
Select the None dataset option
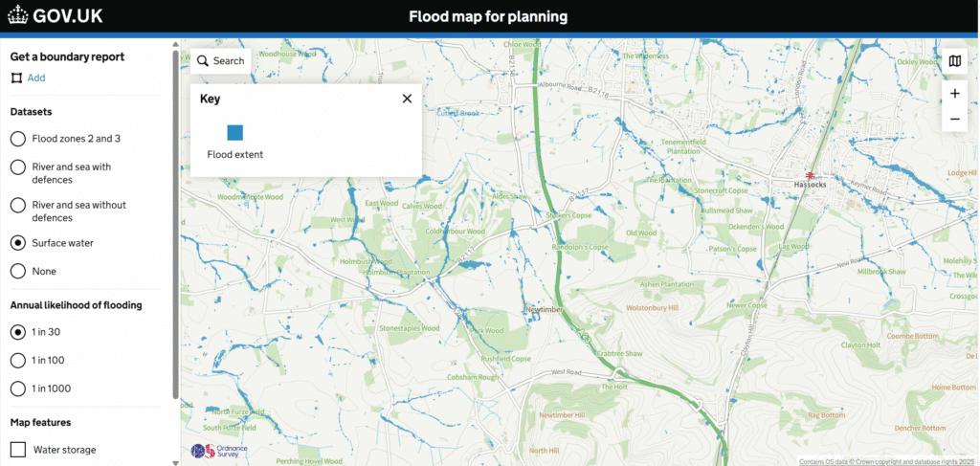[x=18, y=272]
